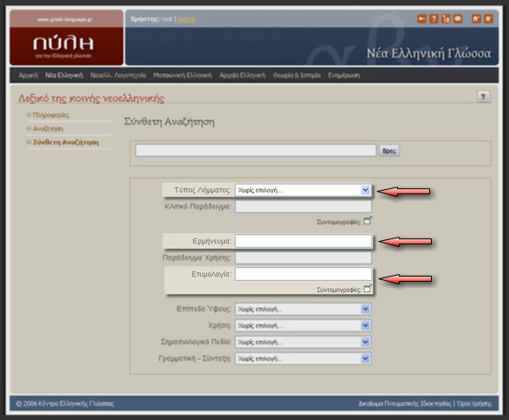Image resolution: width=509 pixels, height=420 pixels.
Task: Decrease font size with A- icon
Action: (x=488, y=18)
